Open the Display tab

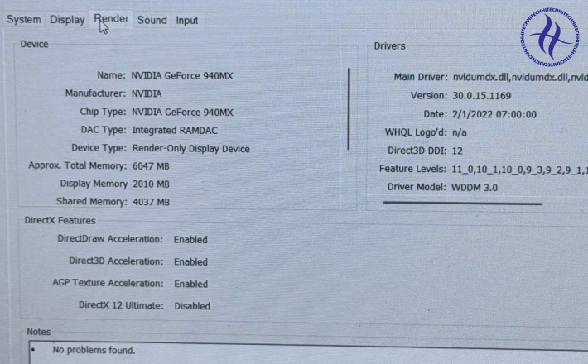[x=68, y=20]
